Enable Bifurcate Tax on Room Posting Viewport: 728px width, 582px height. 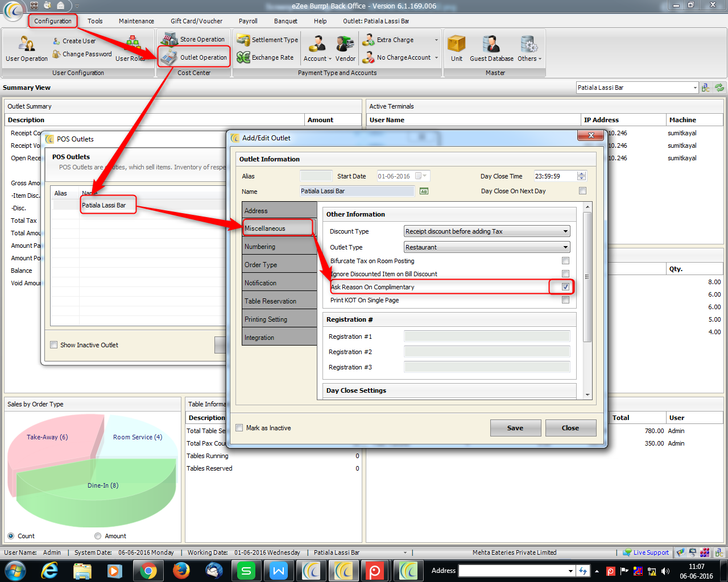565,261
